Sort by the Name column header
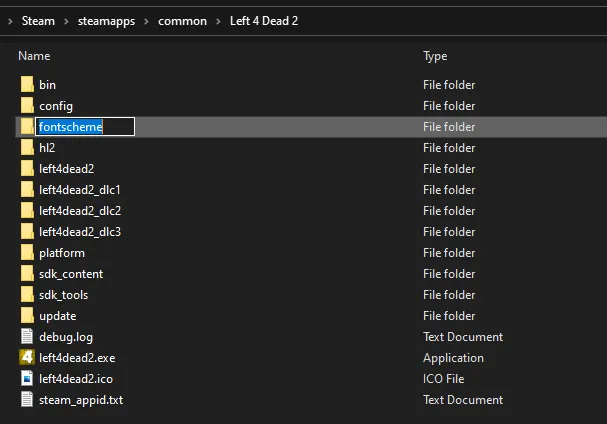The width and height of the screenshot is (607, 424). coord(34,56)
